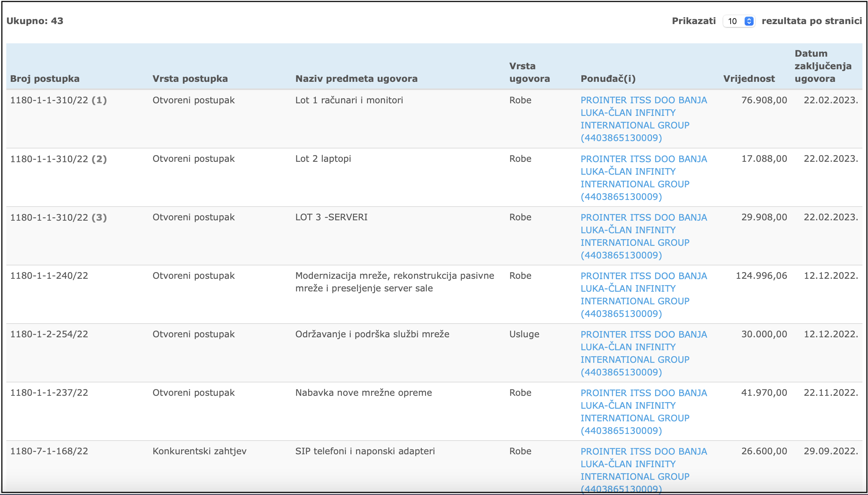This screenshot has height=495, width=868.
Task: Open the PROINTER ITSS bidder link in row 1180-1-1-240/22
Action: pyautogui.click(x=644, y=295)
